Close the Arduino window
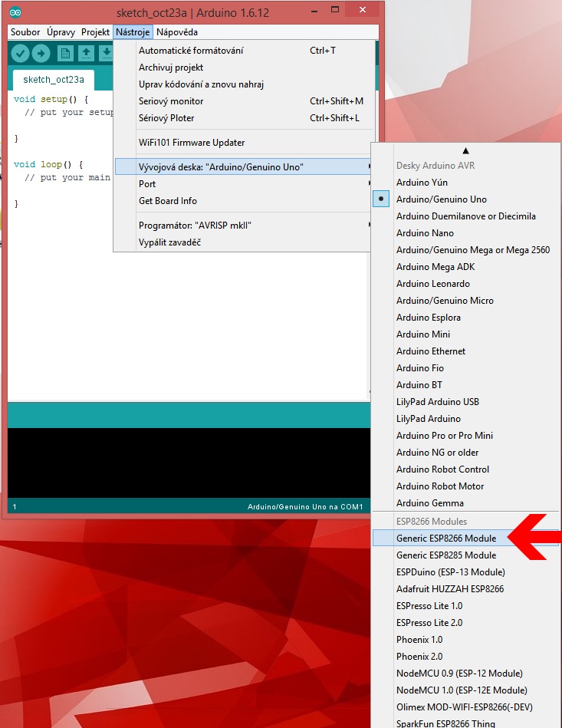The width and height of the screenshot is (562, 728). [361, 9]
